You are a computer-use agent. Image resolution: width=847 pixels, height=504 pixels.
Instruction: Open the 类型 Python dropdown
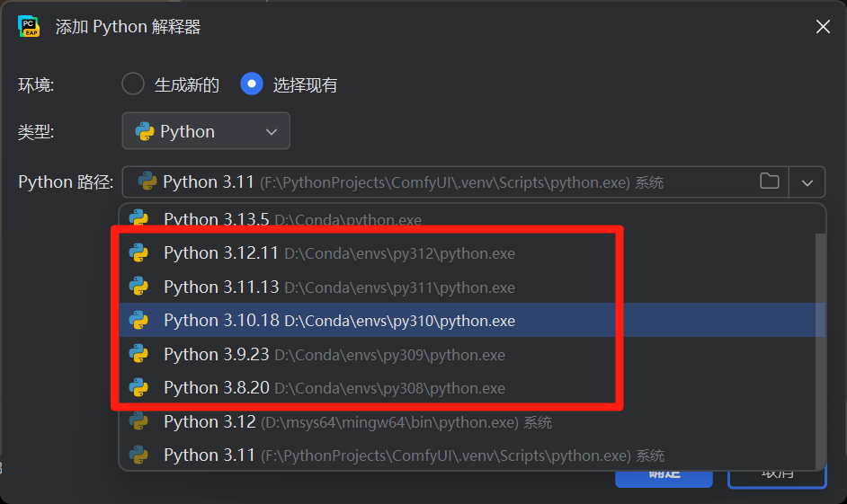pos(206,130)
